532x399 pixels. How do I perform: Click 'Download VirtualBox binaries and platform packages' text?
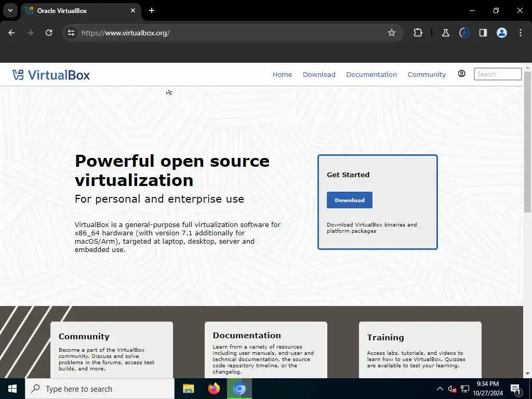point(372,228)
